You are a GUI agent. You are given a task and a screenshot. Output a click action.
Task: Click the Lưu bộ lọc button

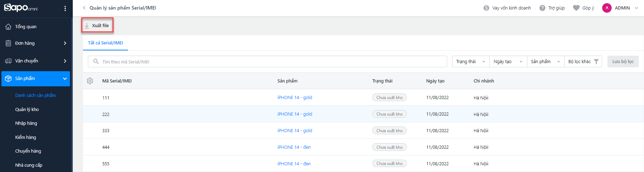click(623, 61)
